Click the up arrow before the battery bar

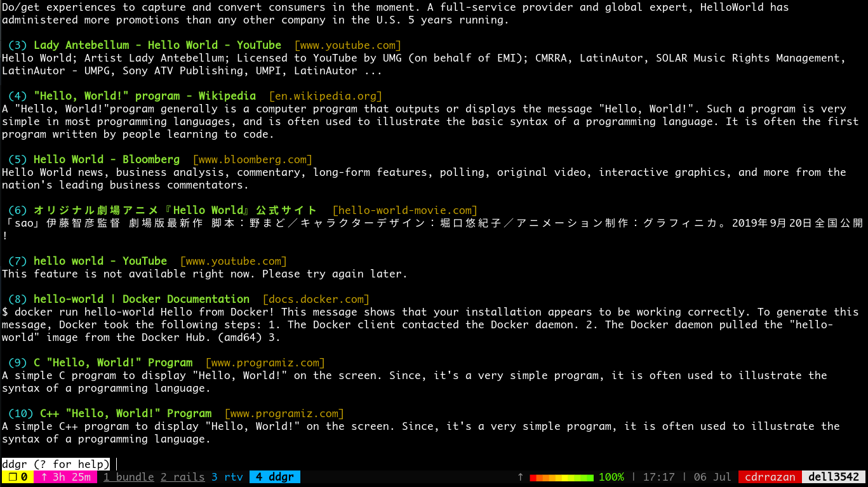click(521, 477)
